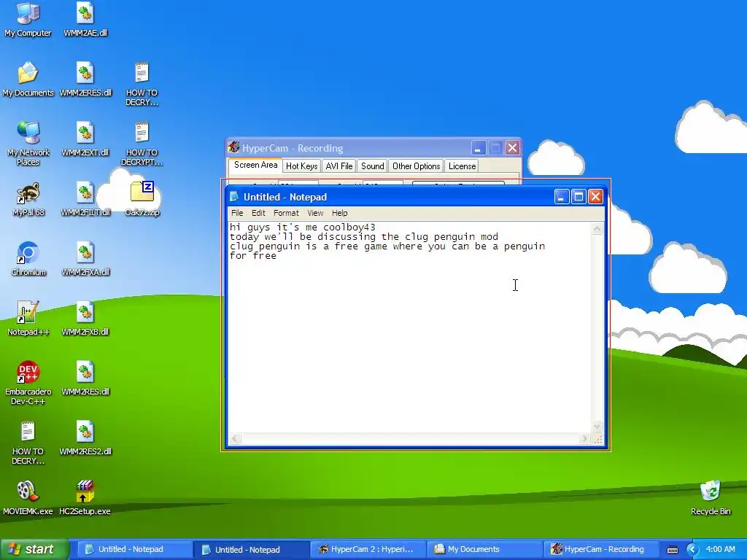Select MOVIEMK.exe desktop icon

[x=28, y=497]
